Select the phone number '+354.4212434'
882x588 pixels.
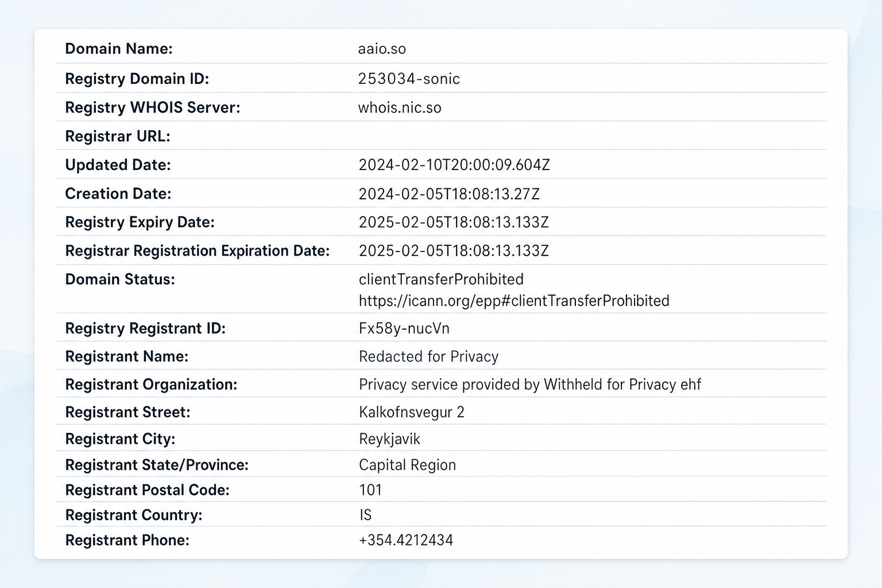coord(406,540)
